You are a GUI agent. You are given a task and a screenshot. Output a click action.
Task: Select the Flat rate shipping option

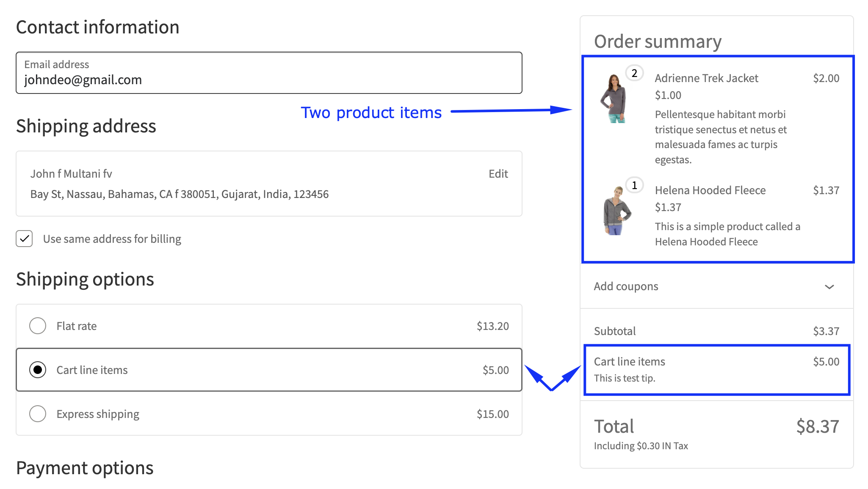38,326
